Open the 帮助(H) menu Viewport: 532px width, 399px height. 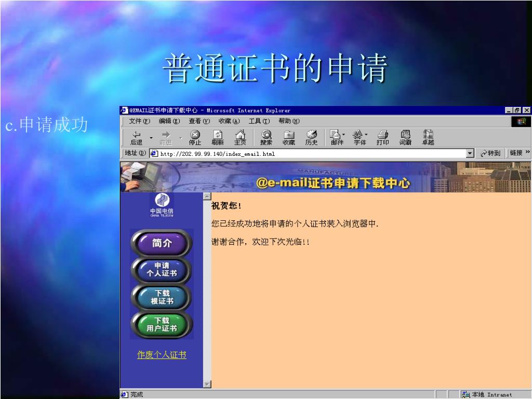289,121
